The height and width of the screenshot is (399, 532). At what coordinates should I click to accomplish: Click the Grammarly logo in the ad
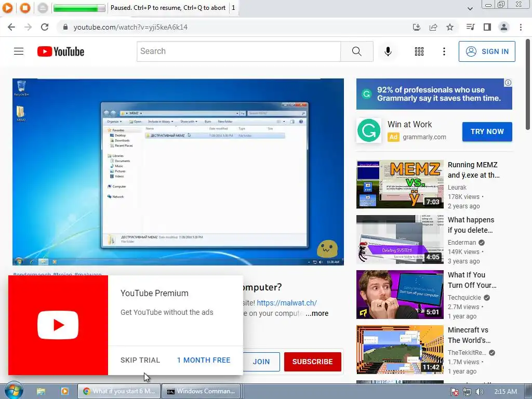tap(369, 130)
